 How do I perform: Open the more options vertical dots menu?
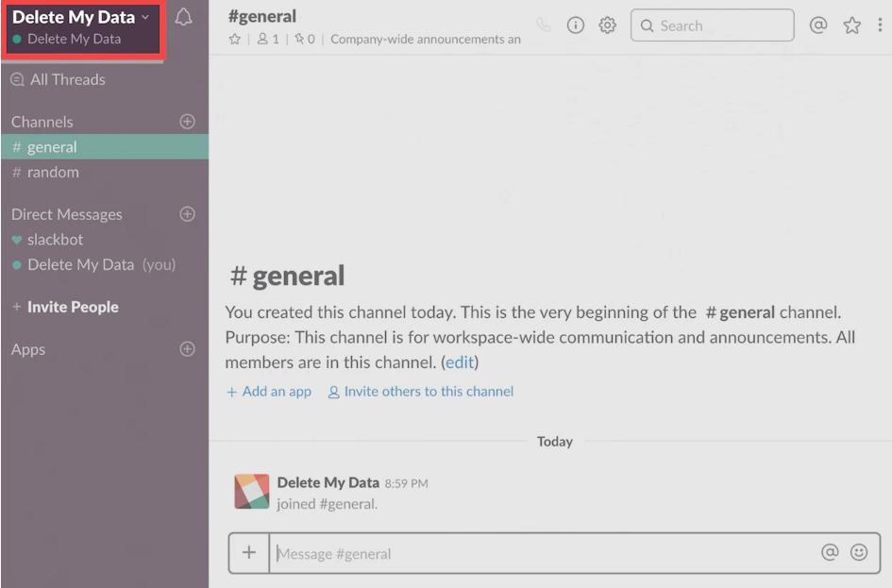pos(880,25)
